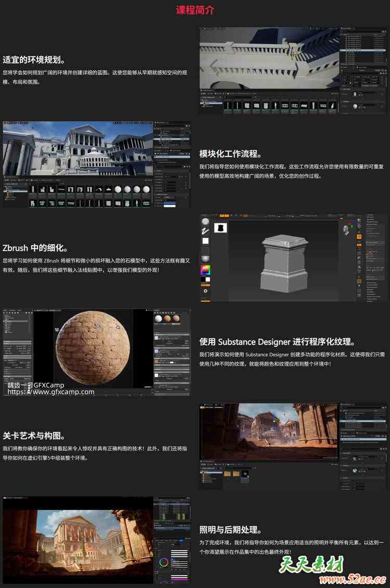Open the final lit temple render screenshot

tap(97, 540)
